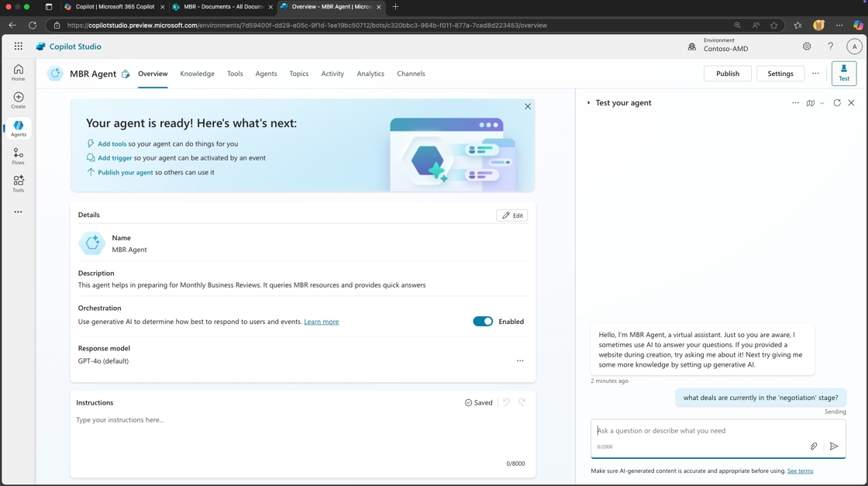Refresh the test conversation
This screenshot has width=868, height=486.
(x=837, y=102)
